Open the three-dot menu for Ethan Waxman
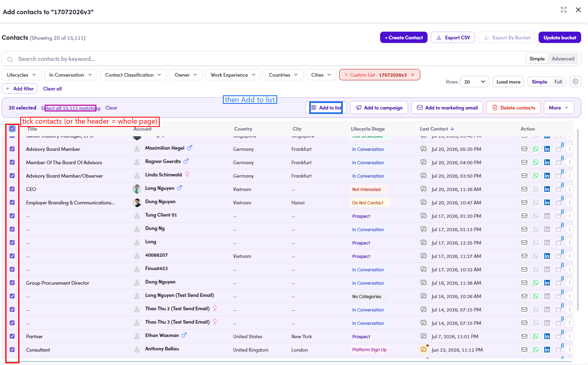Screen dimensions: 588x365 [570, 336]
